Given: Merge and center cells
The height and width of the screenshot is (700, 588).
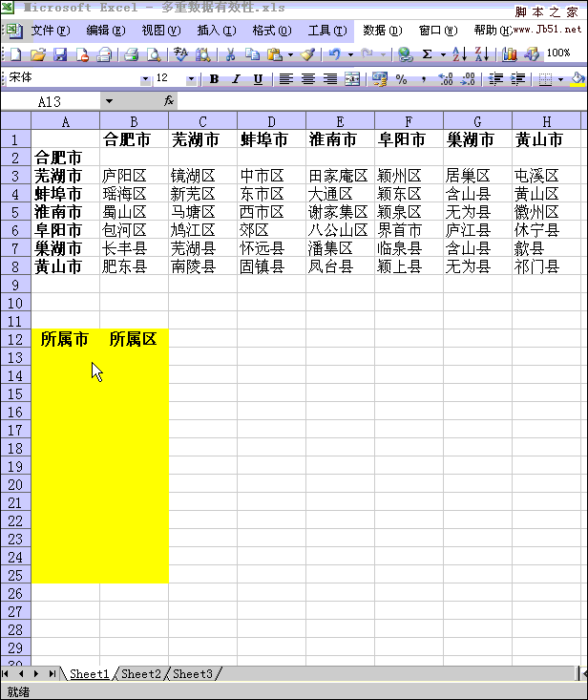Looking at the screenshot, I should [352, 79].
